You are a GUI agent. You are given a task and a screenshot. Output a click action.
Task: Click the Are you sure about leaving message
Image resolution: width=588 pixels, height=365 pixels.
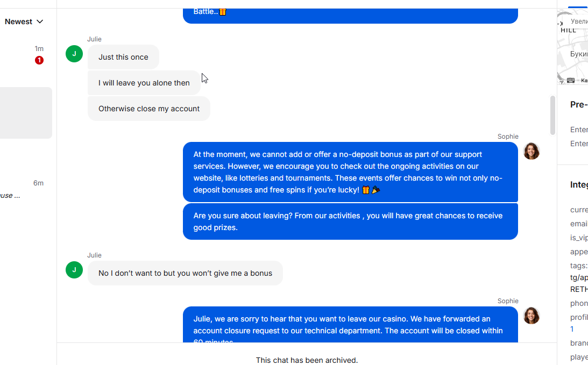(x=350, y=221)
